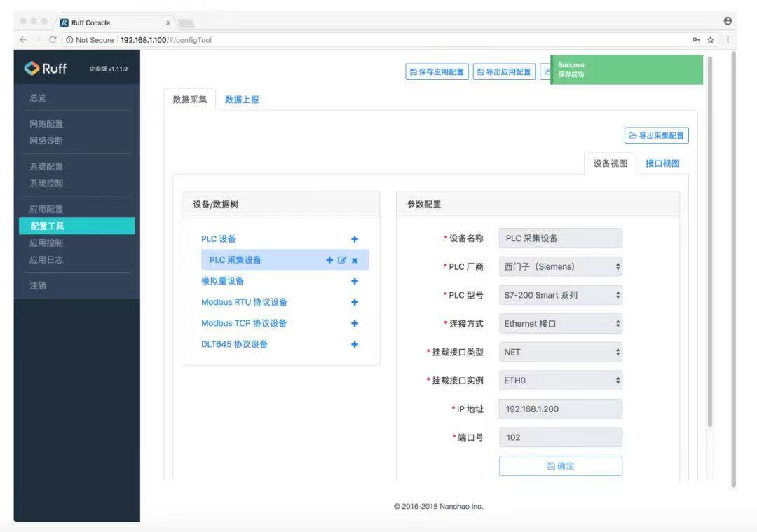The width and height of the screenshot is (757, 532).
Task: Open 应用控制 in the sidebar
Action: 46,243
